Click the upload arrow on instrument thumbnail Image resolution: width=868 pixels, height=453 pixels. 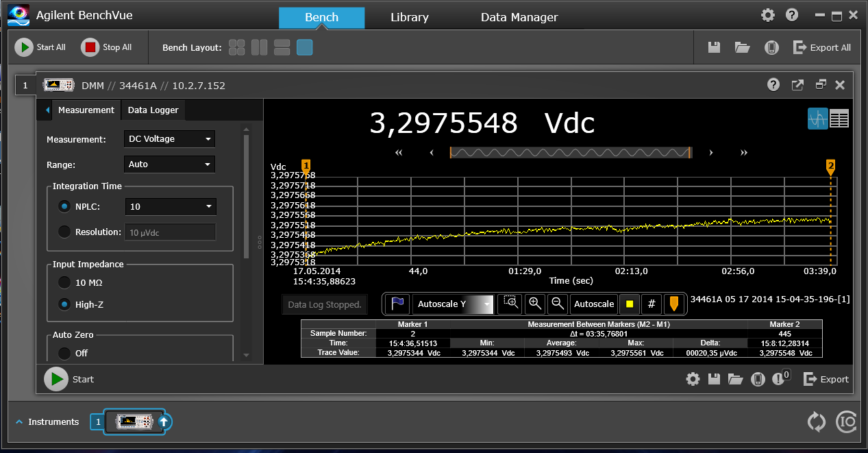[x=163, y=422]
